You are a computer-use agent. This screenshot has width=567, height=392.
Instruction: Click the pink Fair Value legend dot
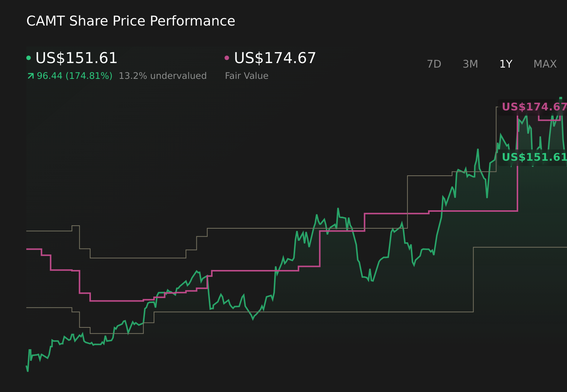(227, 57)
